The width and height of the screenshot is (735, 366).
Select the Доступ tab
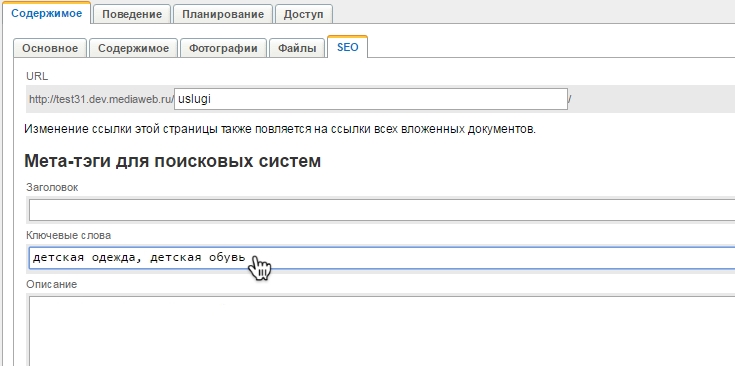pyautogui.click(x=303, y=14)
